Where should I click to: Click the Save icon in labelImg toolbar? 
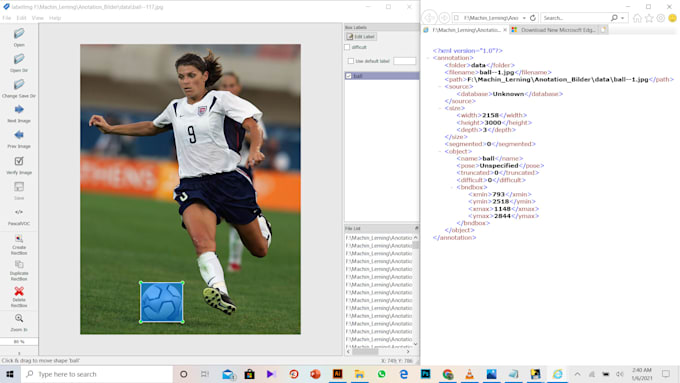19,187
